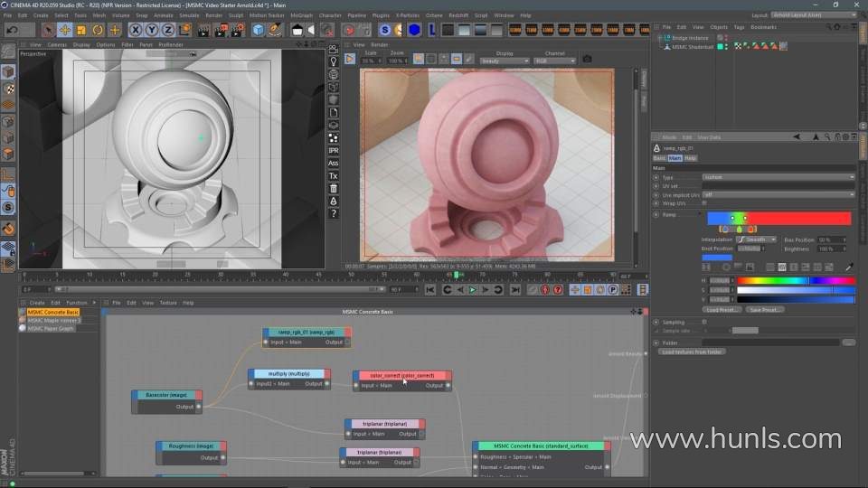This screenshot has height=488, width=868.
Task: Click the Hue slider bar
Action: [796, 280]
